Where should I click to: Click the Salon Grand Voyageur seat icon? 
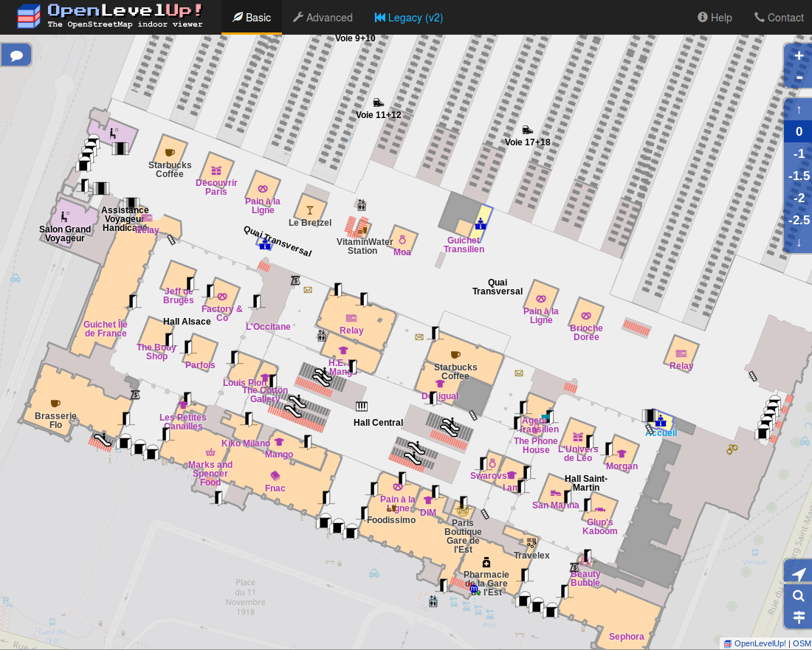[65, 216]
